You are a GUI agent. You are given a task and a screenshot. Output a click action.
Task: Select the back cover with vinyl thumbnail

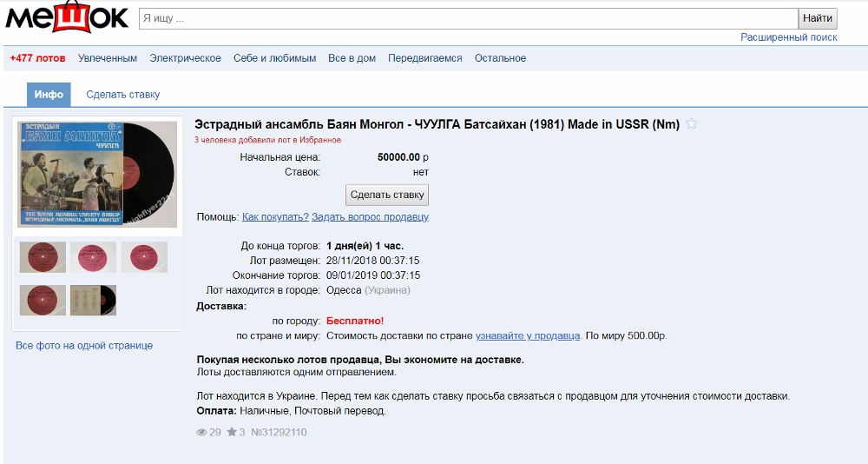(x=94, y=300)
